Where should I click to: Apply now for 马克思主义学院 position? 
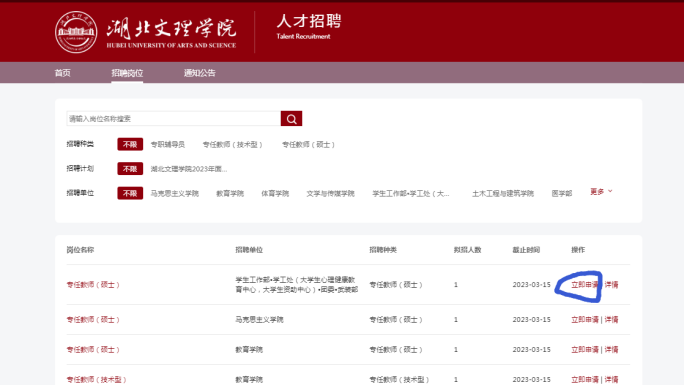tap(585, 320)
